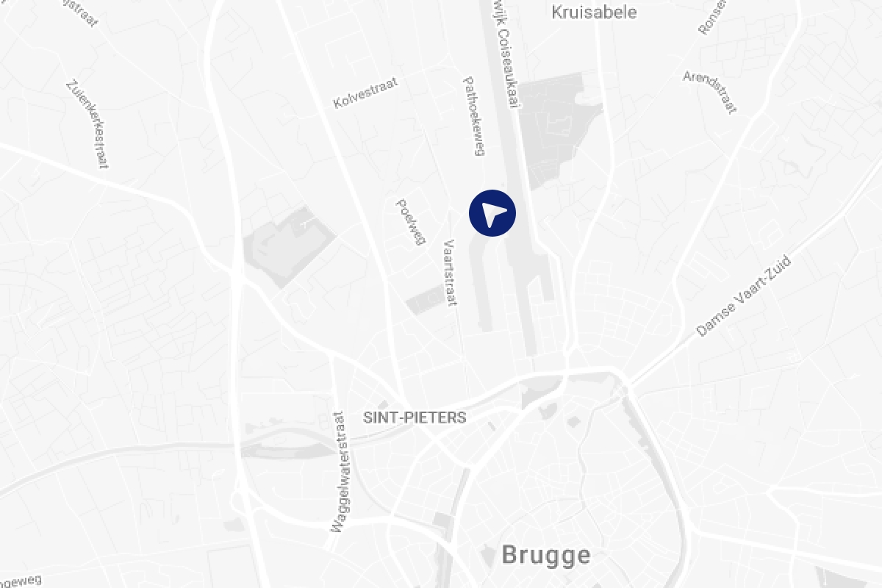Click the Waggelwaterstraat street label

[x=338, y=472]
